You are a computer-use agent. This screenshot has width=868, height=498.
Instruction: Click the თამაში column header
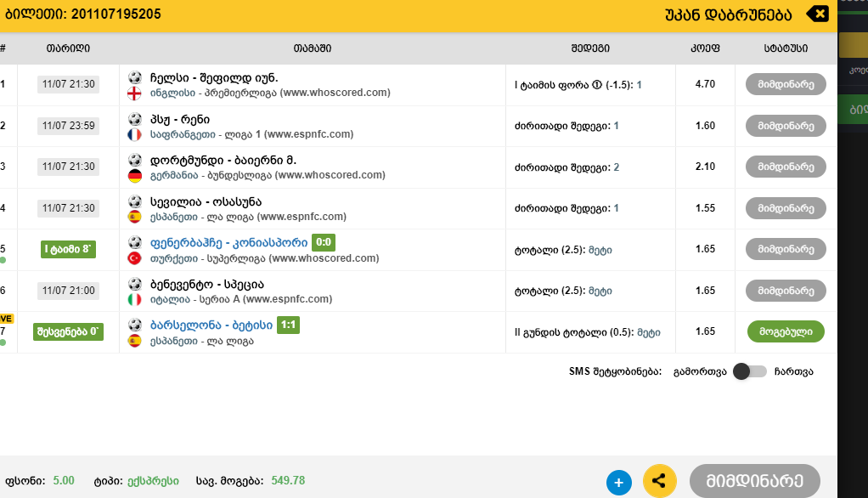(313, 48)
